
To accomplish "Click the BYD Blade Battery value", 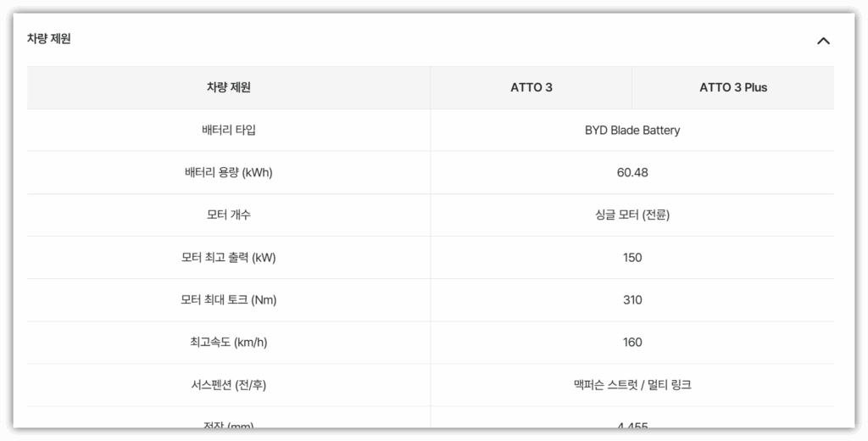I will [x=632, y=131].
